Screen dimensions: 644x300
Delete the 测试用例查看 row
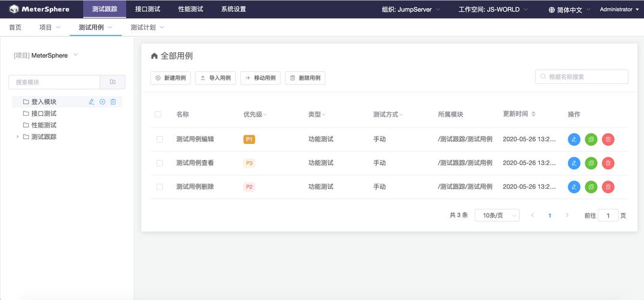608,163
